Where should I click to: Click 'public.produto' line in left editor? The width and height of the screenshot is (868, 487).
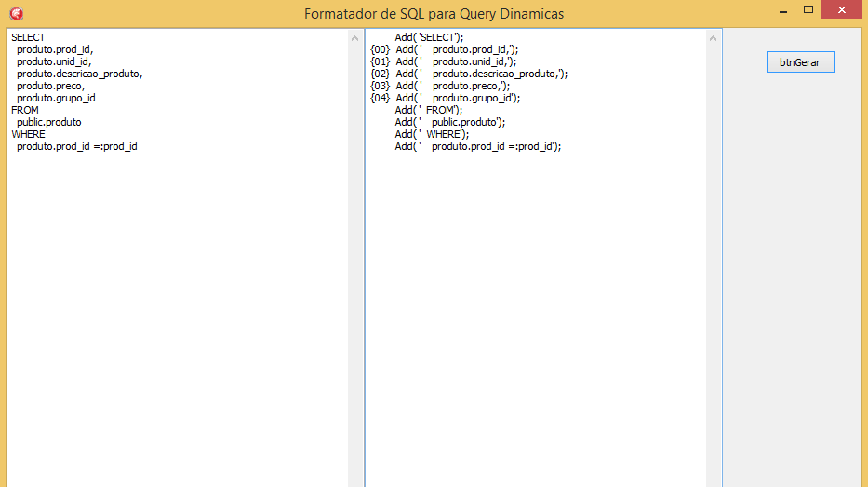(x=48, y=122)
